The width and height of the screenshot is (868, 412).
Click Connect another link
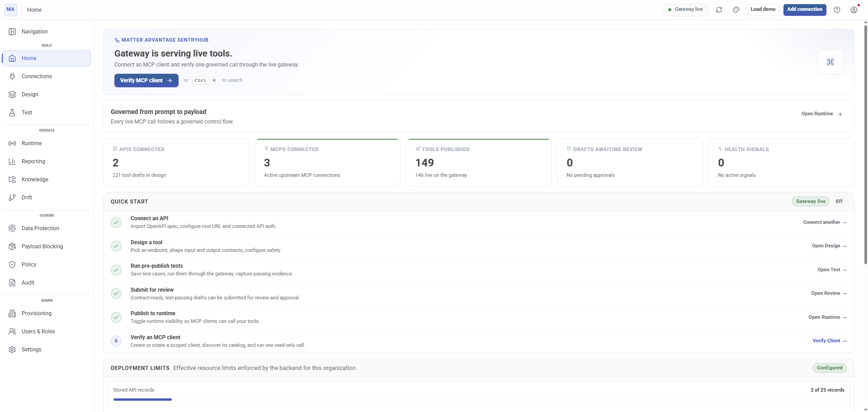coord(825,222)
